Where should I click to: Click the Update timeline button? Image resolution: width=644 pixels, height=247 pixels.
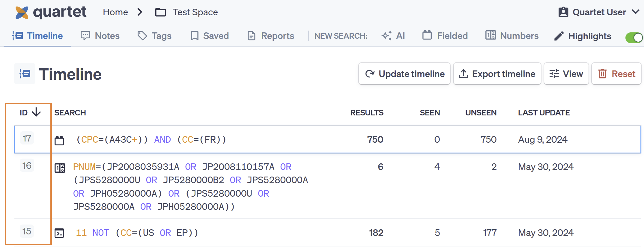404,74
